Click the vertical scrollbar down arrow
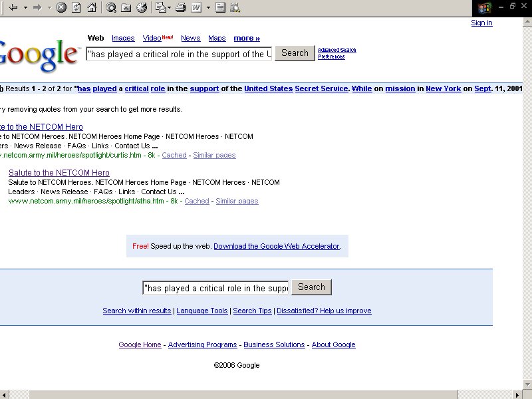This screenshot has width=532, height=399. point(527,384)
